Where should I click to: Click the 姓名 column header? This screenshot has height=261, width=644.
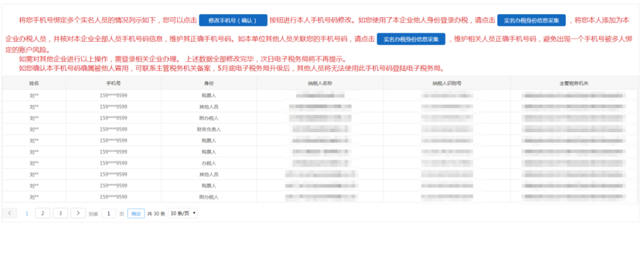click(x=33, y=83)
